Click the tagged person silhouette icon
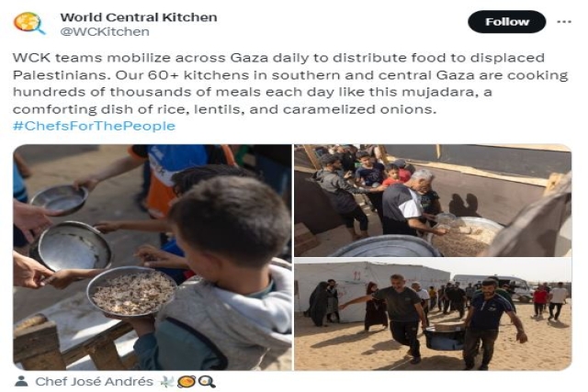The width and height of the screenshot is (588, 392). point(21,381)
